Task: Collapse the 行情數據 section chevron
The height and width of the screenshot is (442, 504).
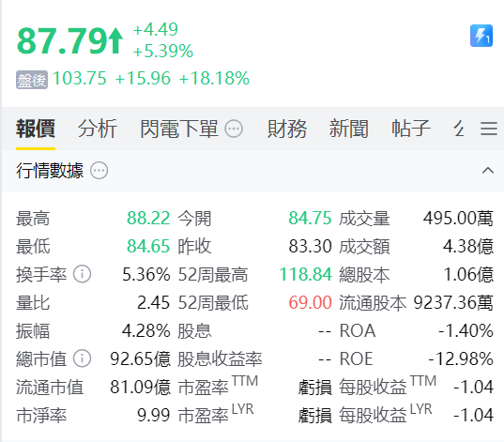Action: coord(488,170)
